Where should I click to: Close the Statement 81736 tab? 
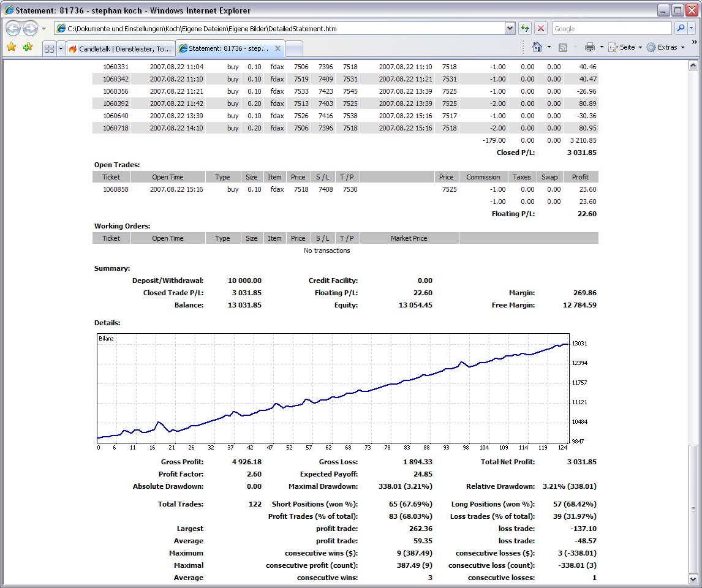(x=277, y=48)
